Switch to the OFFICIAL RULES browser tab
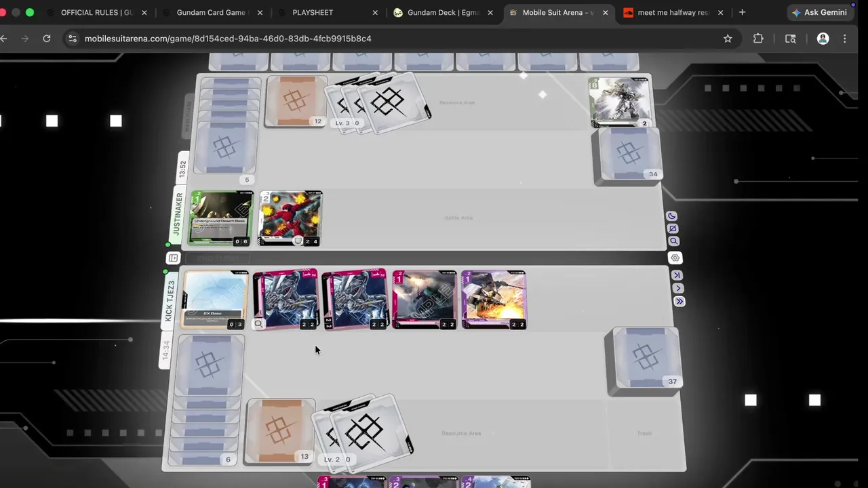The height and width of the screenshot is (488, 868). point(96,12)
